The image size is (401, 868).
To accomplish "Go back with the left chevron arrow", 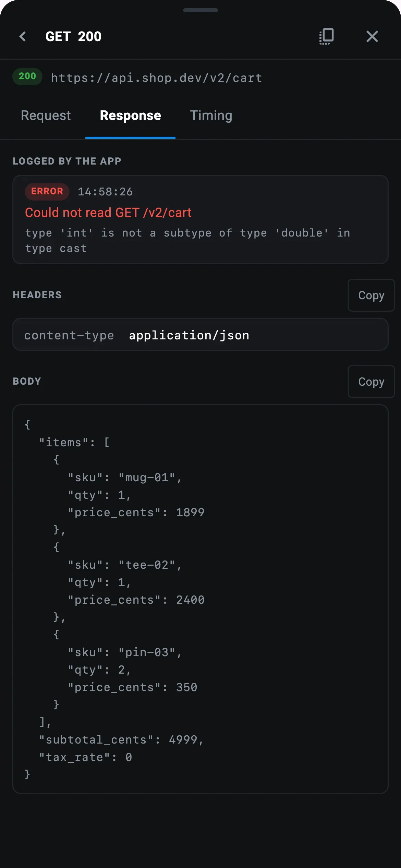I will tap(23, 36).
